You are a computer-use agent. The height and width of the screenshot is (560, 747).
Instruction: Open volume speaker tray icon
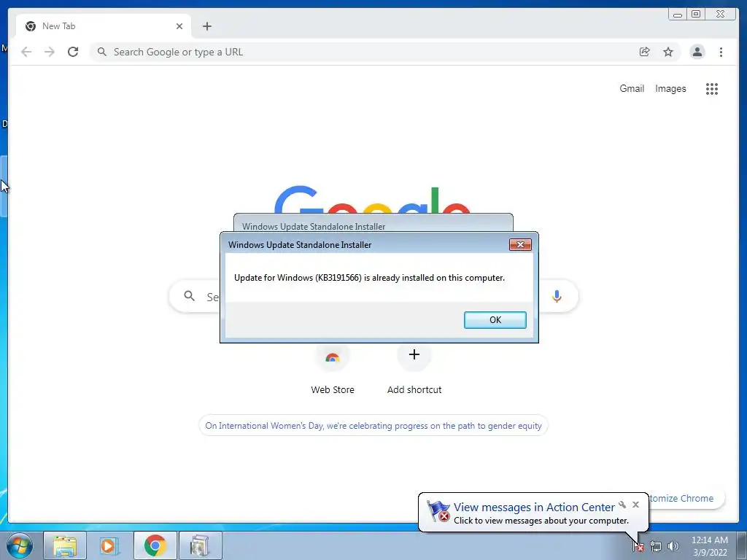(673, 547)
